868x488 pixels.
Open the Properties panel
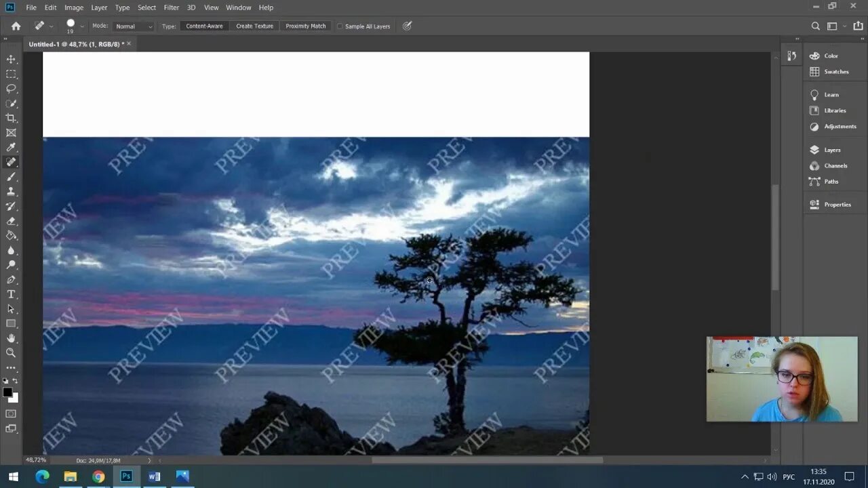[x=831, y=205]
